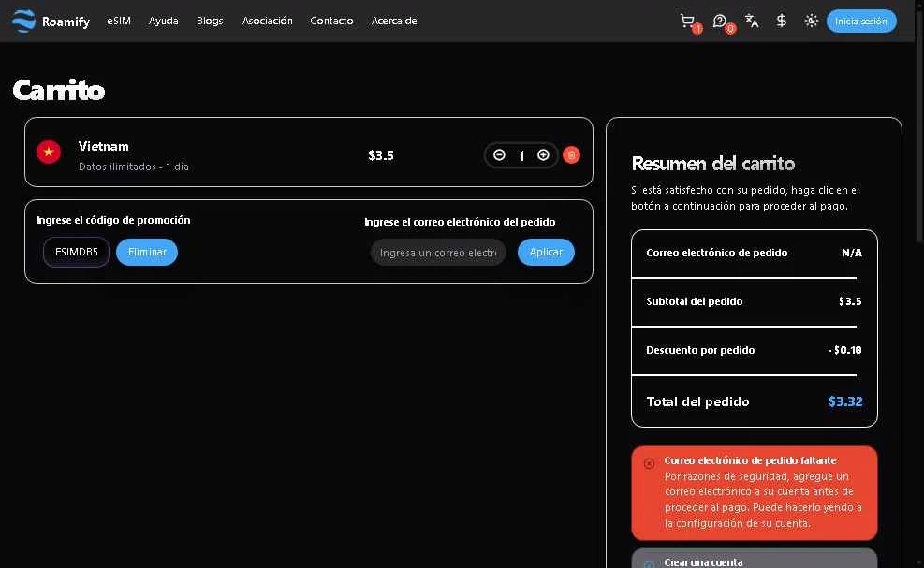Toggle light/dark theme sun icon

812,21
